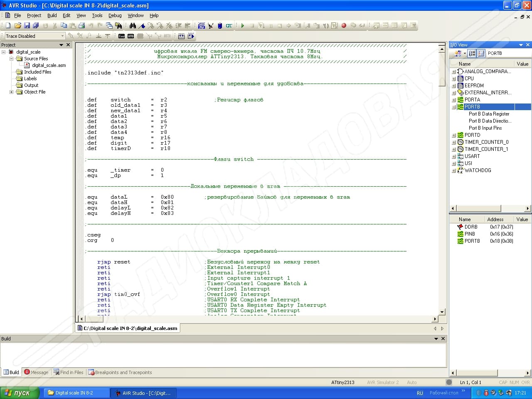Open the Trace Disabled dropdown

click(62, 36)
